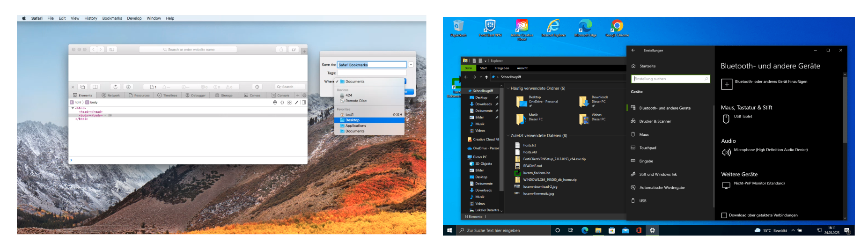
Task: Open recent locations dropdown arrow in Explorer
Action: pyautogui.click(x=480, y=77)
